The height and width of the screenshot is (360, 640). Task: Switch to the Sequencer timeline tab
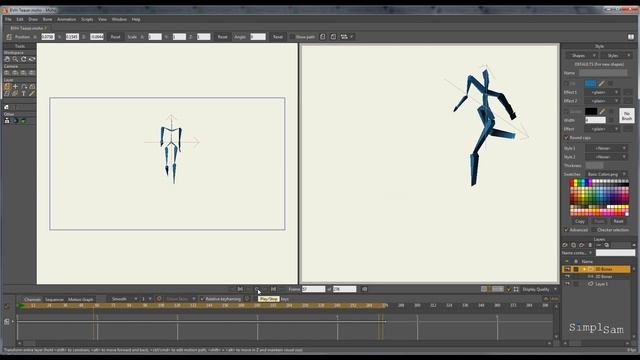[x=54, y=300]
